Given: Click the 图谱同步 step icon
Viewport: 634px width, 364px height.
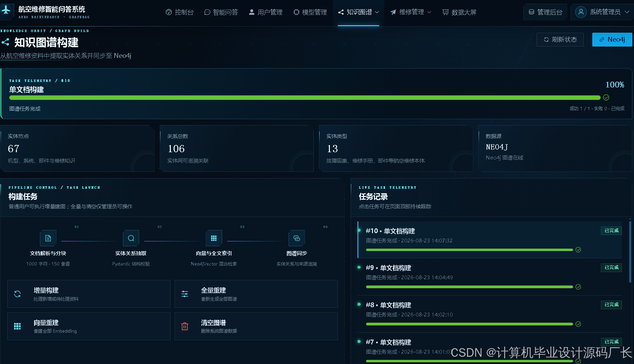Looking at the screenshot, I should 297,238.
